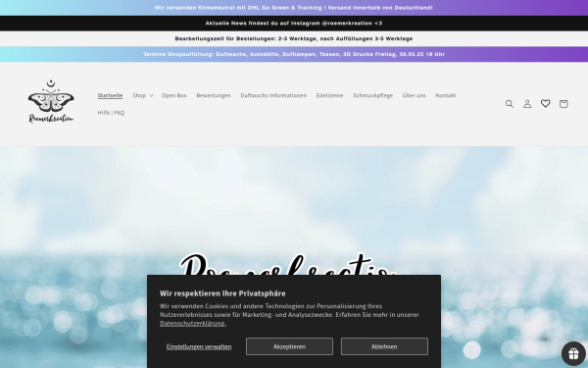Open Einstellungen verwalten link
Image resolution: width=588 pixels, height=368 pixels.
[199, 346]
